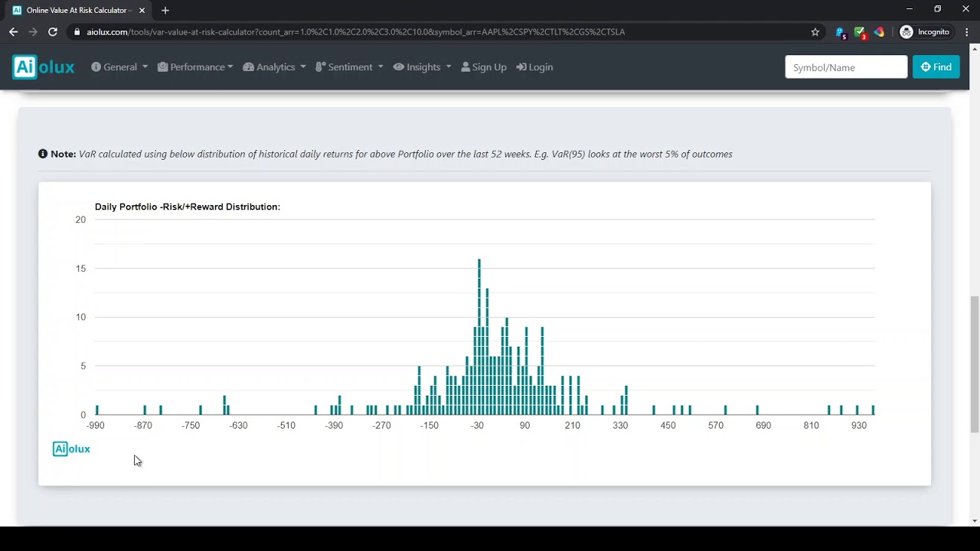This screenshot has height=551, width=980.
Task: Open the Sentiment menu
Action: (349, 67)
